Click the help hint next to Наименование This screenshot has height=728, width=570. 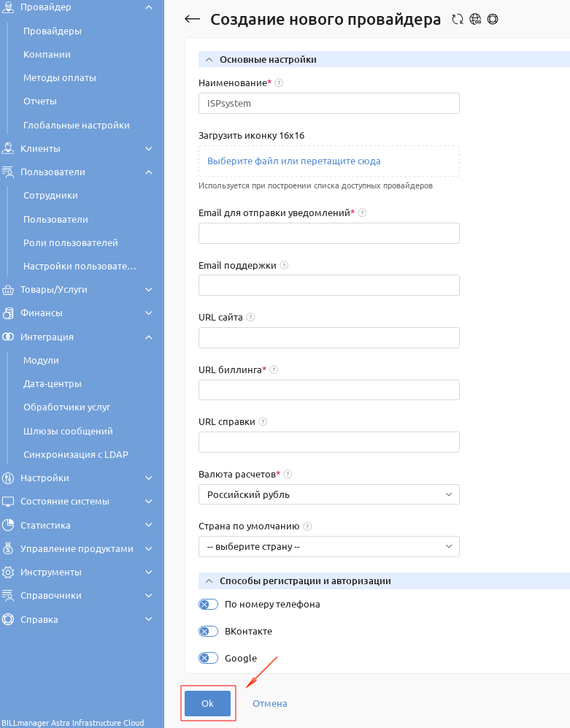(279, 83)
